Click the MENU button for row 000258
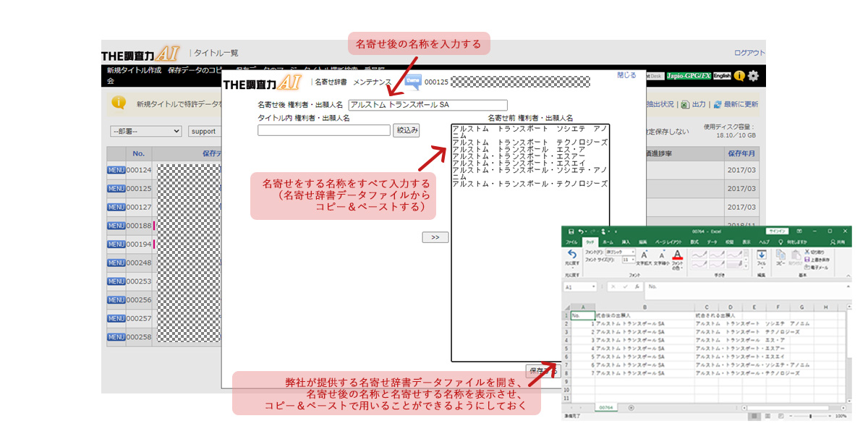The height and width of the screenshot is (434, 868). point(116,337)
